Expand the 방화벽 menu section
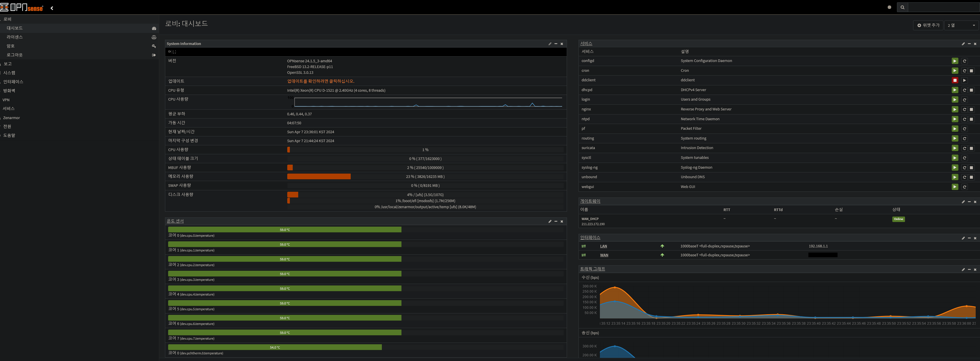 [79, 91]
